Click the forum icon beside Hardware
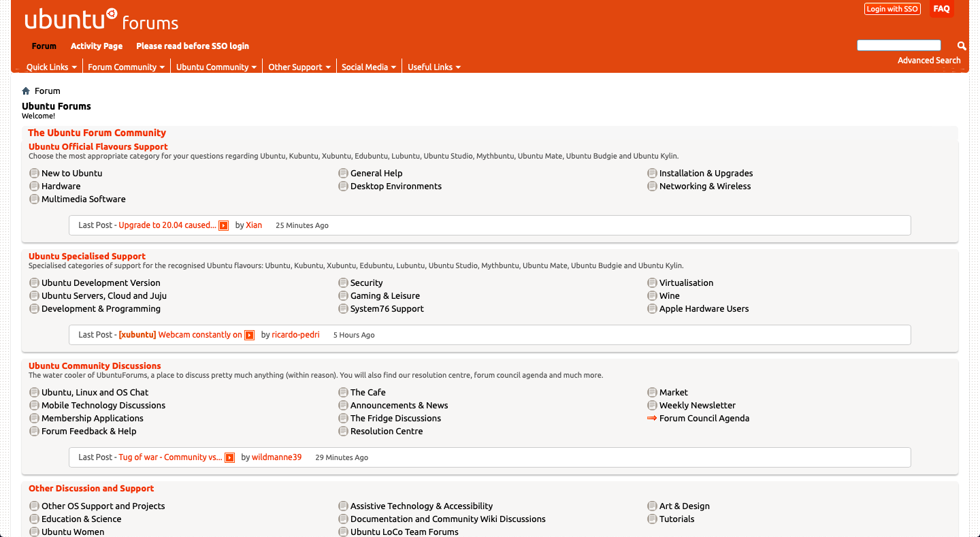This screenshot has height=537, width=980. (x=34, y=186)
